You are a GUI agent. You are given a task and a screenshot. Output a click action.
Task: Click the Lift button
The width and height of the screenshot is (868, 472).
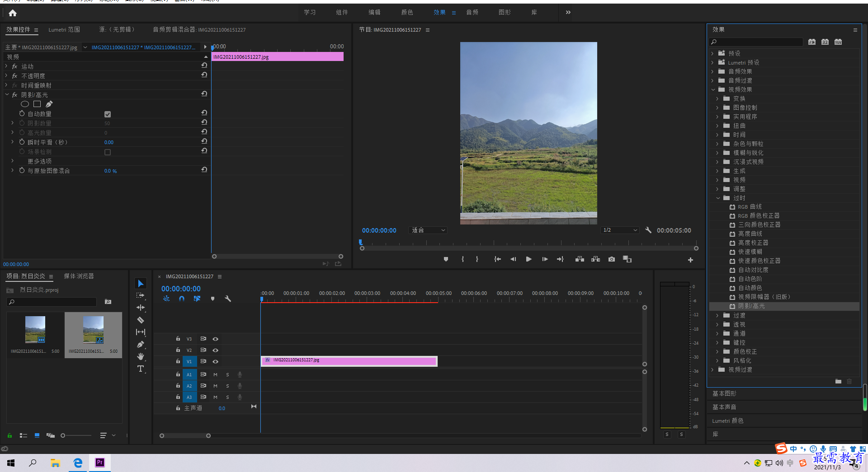[580, 259]
